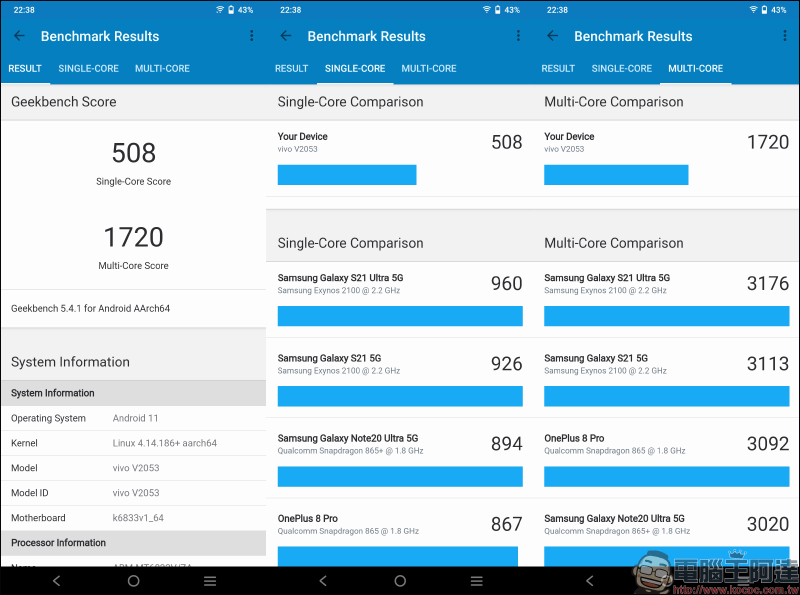Screen dimensions: 800x595
Task: Tap battery status icon on third screen
Action: tap(764, 10)
